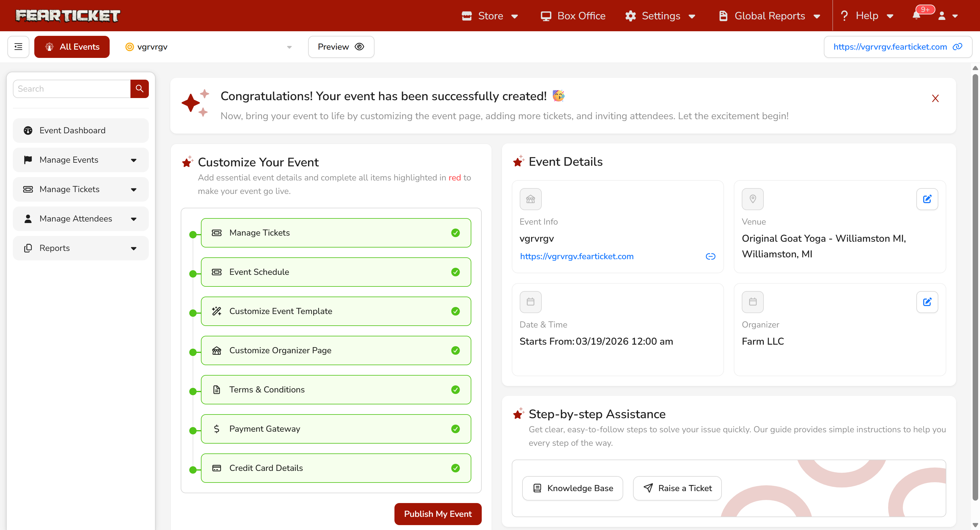Click Publish My Event button

(438, 514)
